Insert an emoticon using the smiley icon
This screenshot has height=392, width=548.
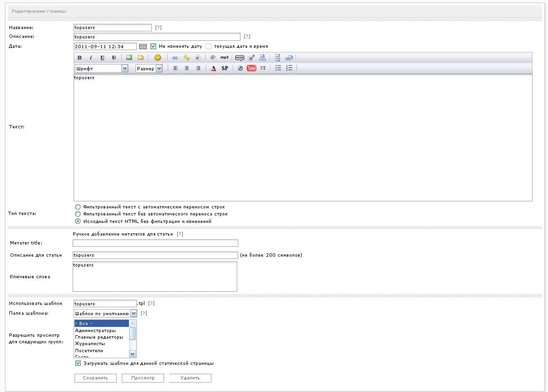[158, 58]
